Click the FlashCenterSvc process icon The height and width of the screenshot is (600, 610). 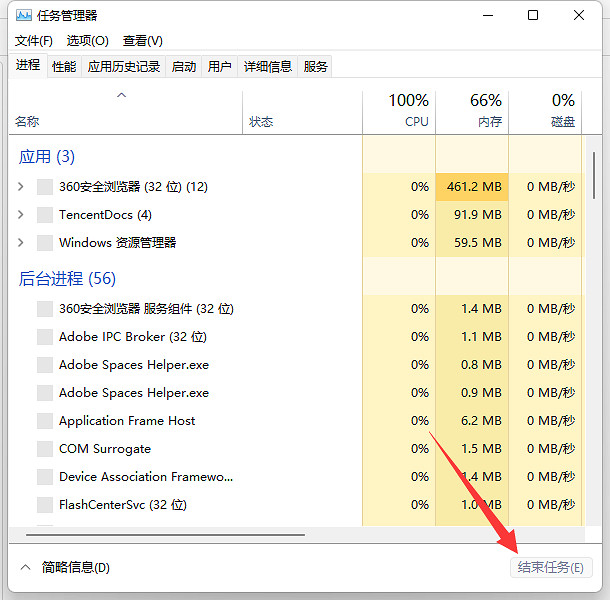[x=44, y=505]
